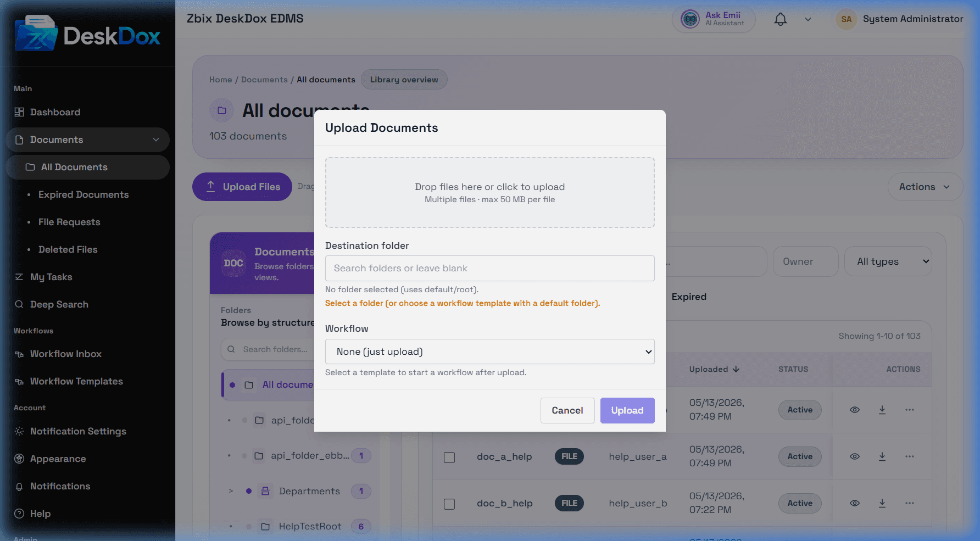This screenshot has width=980, height=541.
Task: Click the Dashboard grid icon
Action: [19, 112]
